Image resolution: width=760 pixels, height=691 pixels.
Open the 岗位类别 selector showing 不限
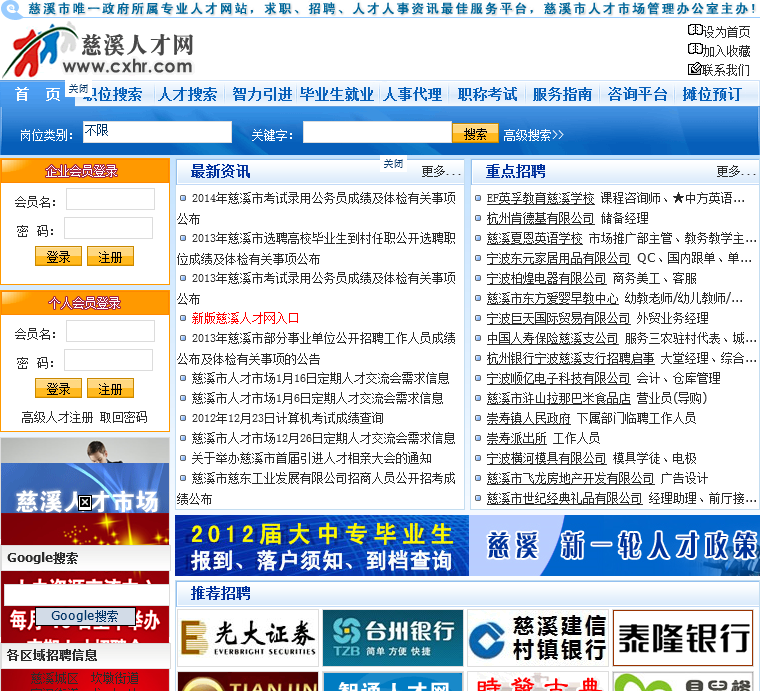(x=157, y=132)
